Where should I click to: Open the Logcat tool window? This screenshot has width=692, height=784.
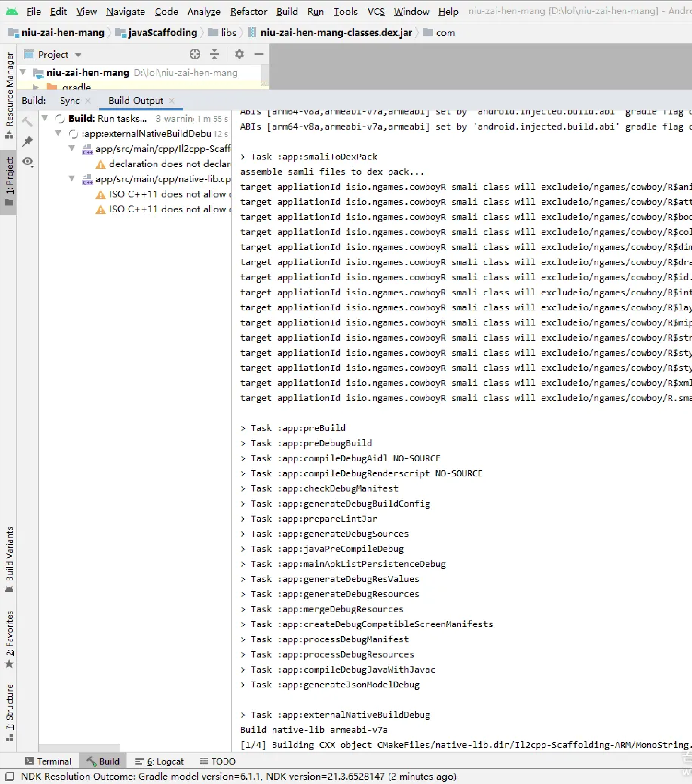pyautogui.click(x=160, y=761)
